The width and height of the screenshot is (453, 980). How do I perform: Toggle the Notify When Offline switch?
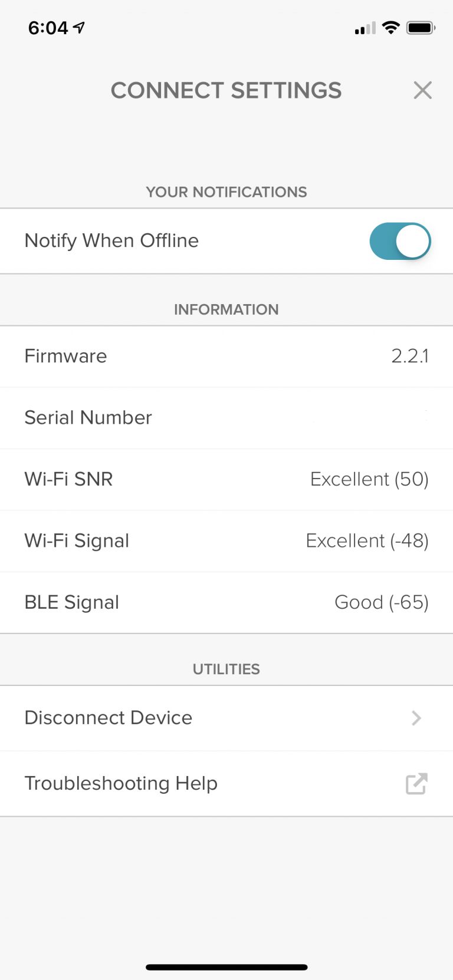pos(400,241)
